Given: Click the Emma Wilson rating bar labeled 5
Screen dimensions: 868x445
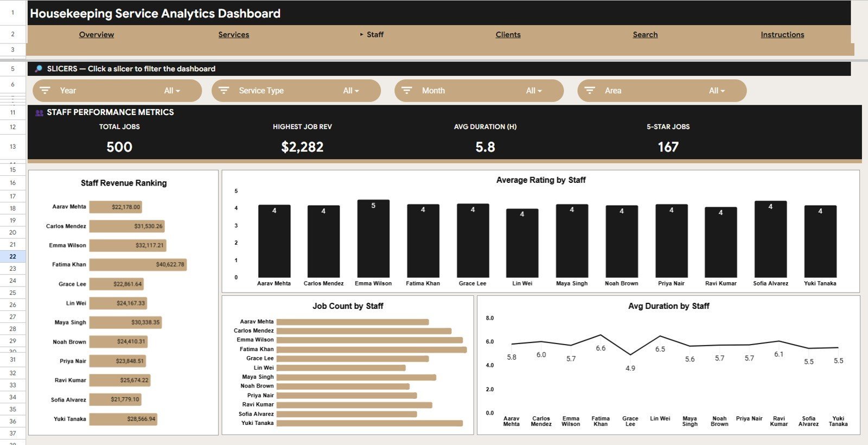Looking at the screenshot, I should (373, 239).
